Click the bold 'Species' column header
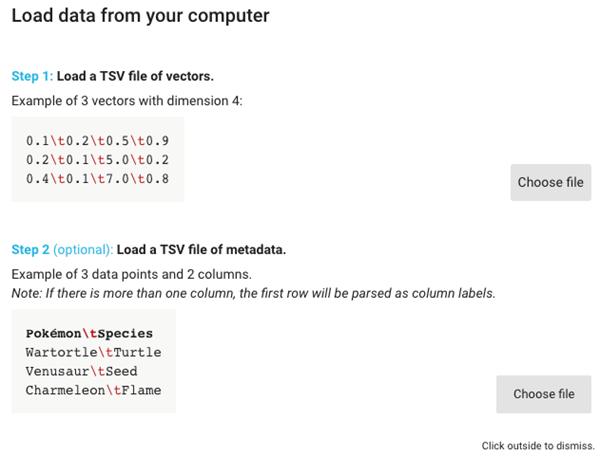This screenshot has width=600, height=456. [126, 333]
